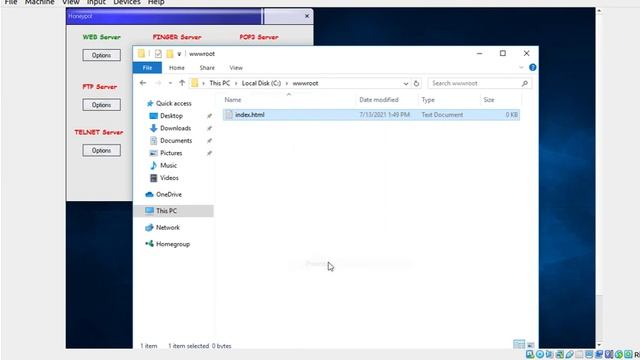Switch to large icons view using the status bar icon
640x360 pixels.
click(x=531, y=345)
